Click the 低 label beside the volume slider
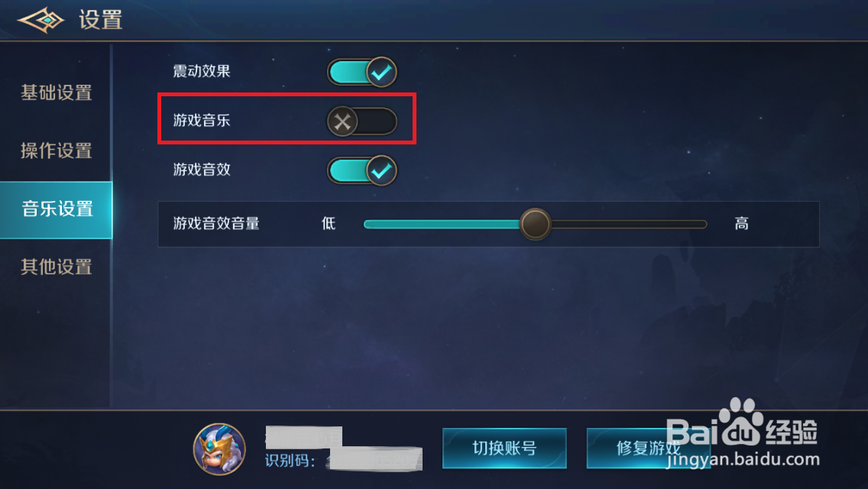868x489 pixels. coord(329,223)
